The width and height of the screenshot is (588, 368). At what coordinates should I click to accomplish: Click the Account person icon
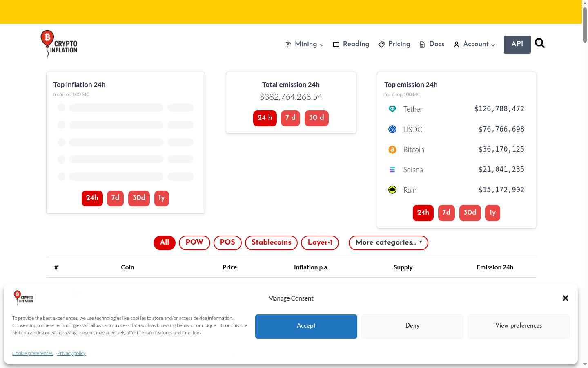point(457,45)
